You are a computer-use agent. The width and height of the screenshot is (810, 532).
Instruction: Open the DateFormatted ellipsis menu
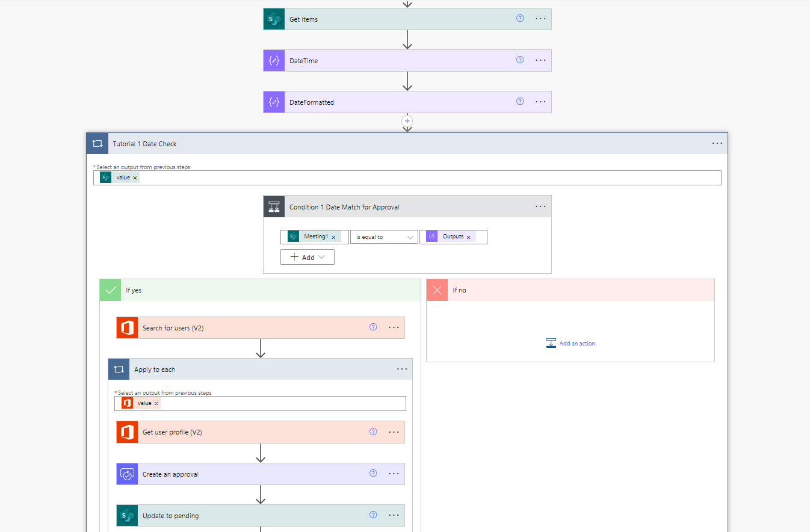540,102
